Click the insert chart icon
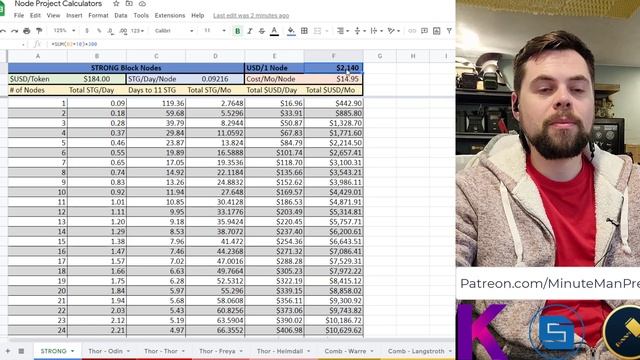This screenshot has height=360, width=640. (436, 31)
